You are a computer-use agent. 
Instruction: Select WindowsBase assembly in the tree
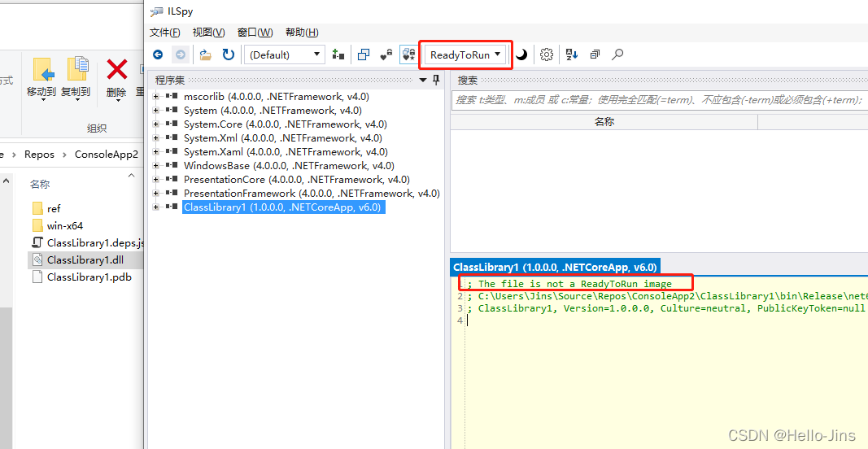click(289, 166)
